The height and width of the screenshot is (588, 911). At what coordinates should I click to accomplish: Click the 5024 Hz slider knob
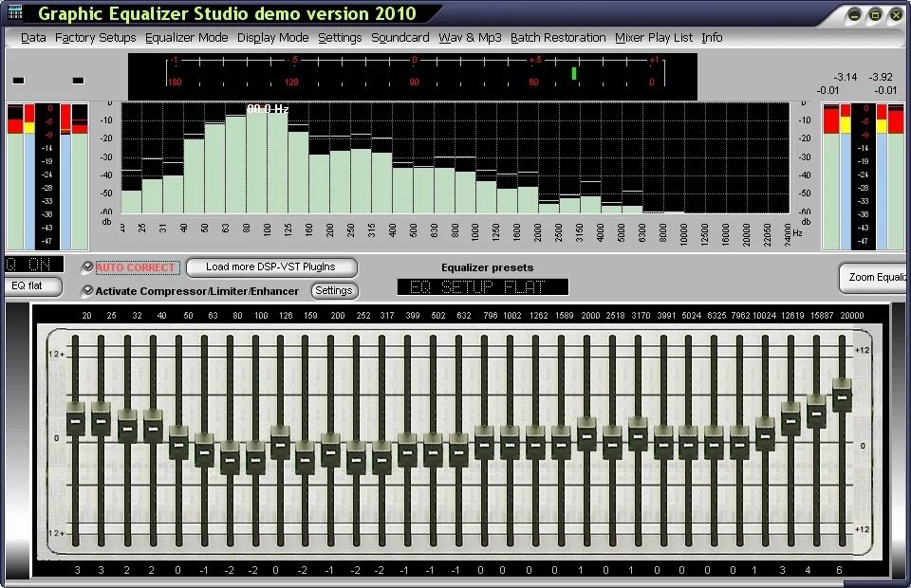tap(689, 443)
